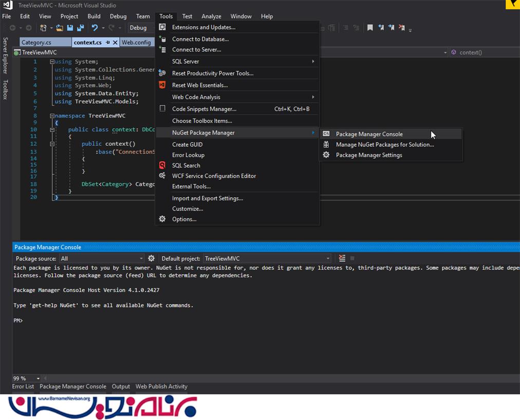Collapse the context() constructor block

(52, 144)
